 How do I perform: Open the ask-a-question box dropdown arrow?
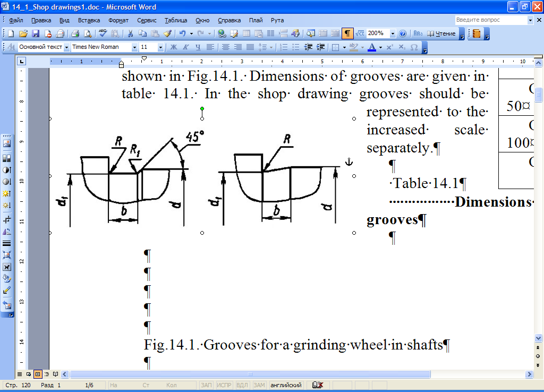point(530,20)
